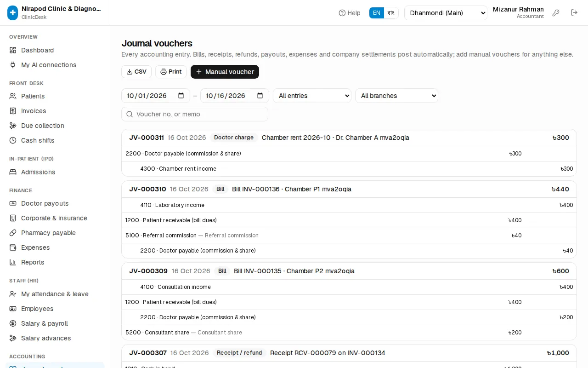Focus the Voucher no. or memo search box

[x=195, y=114]
